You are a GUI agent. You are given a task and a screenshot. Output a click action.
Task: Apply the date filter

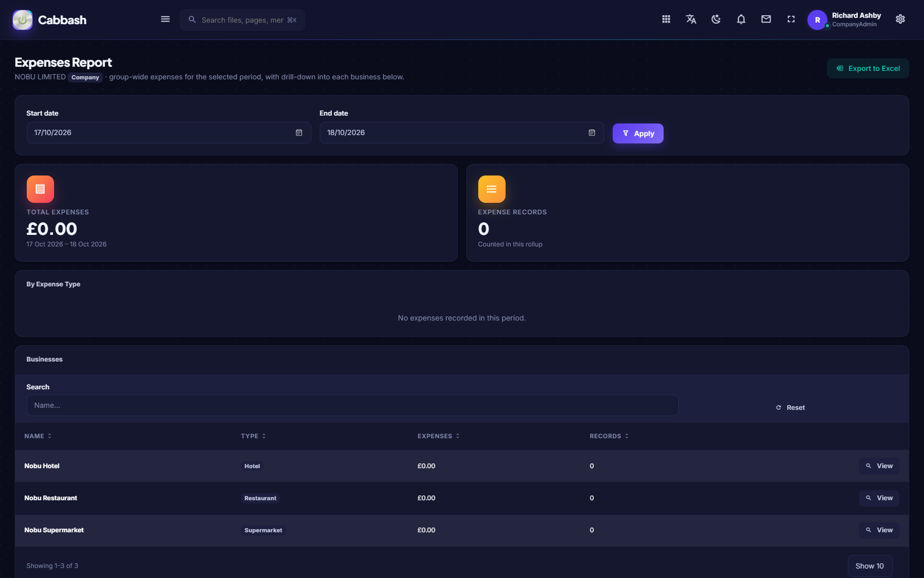click(x=638, y=133)
